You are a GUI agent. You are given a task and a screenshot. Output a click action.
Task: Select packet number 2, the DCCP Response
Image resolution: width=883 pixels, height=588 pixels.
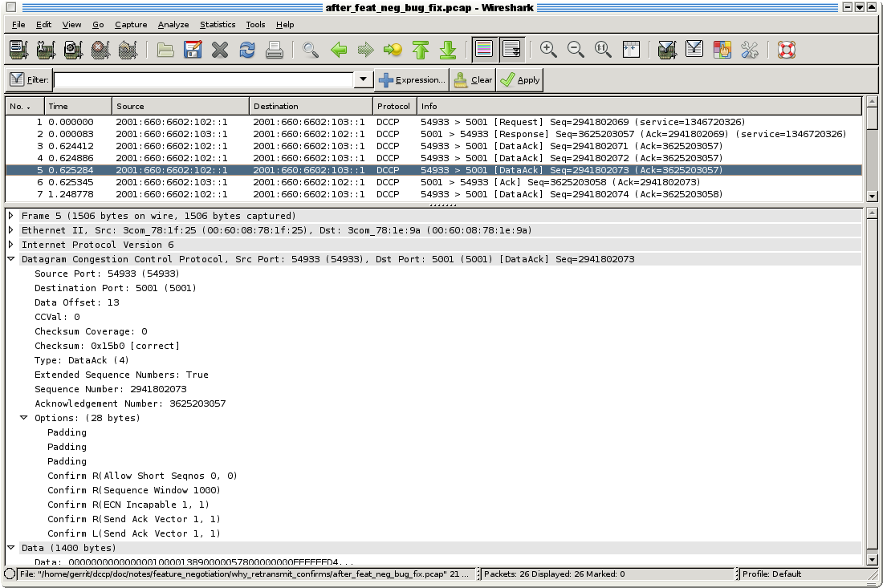321,134
